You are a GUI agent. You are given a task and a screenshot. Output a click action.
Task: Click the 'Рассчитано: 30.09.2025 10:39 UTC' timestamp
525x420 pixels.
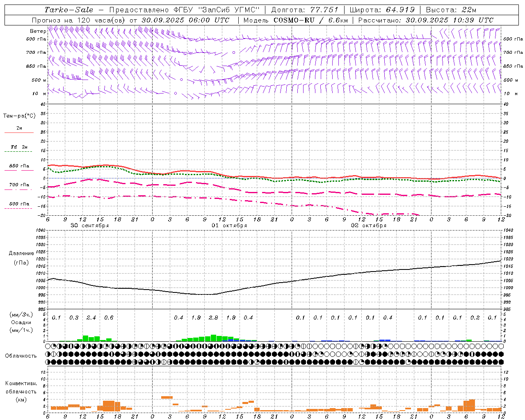[426, 20]
